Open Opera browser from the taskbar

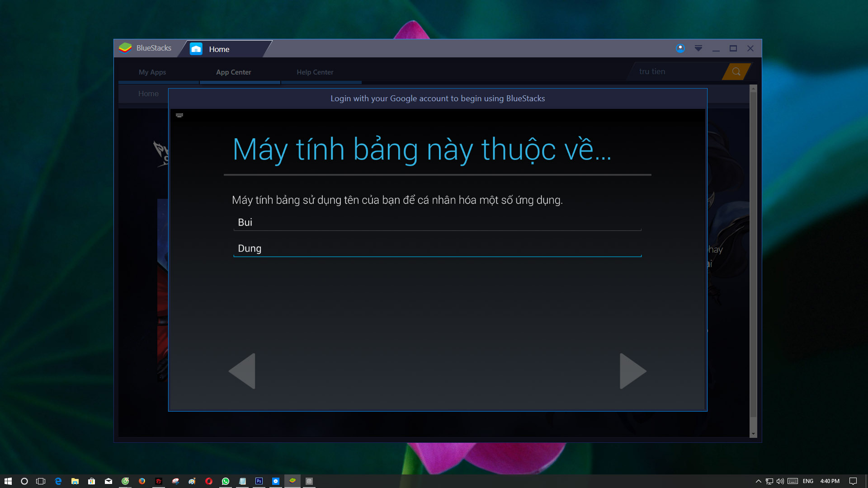pos(209,481)
